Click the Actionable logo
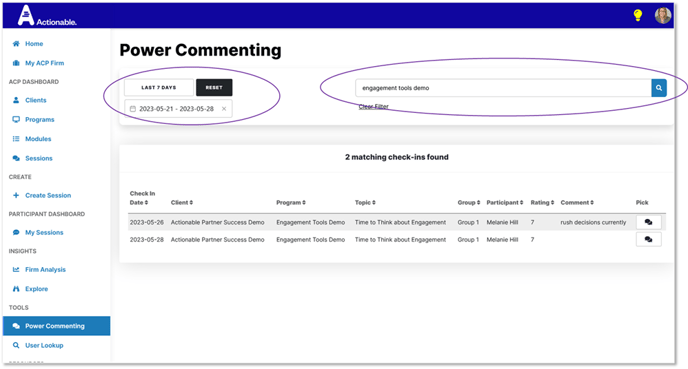This screenshot has width=688, height=369. (x=47, y=16)
